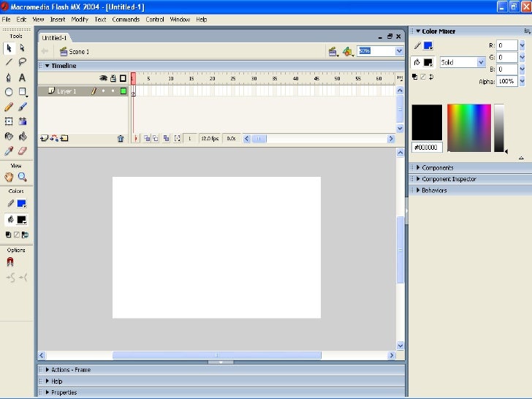532x399 pixels.
Task: Select the Pencil tool
Action: click(x=9, y=107)
